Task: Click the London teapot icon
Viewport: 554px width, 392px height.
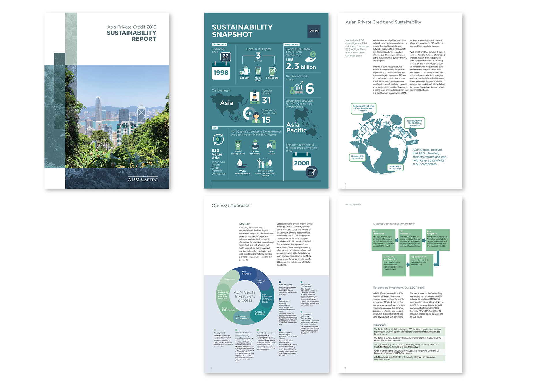Action: (x=245, y=70)
